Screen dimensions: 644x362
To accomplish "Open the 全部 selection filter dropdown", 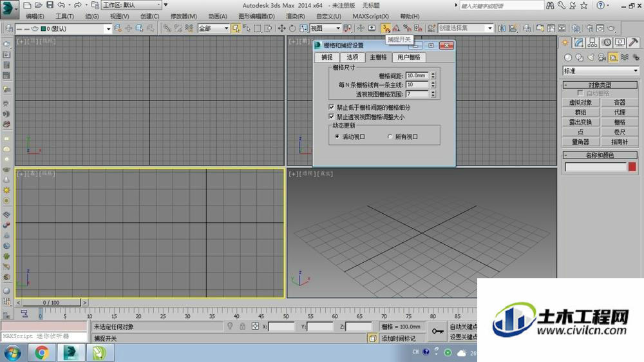I will (x=213, y=28).
